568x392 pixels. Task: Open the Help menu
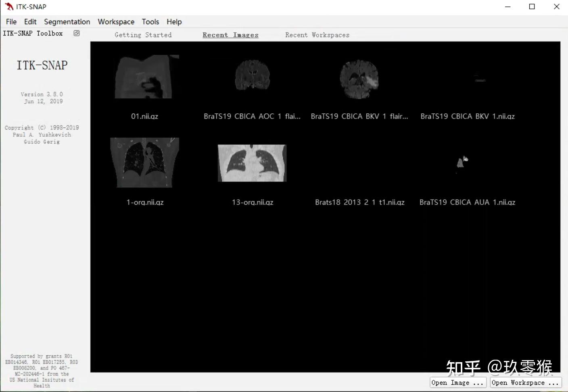tap(174, 22)
